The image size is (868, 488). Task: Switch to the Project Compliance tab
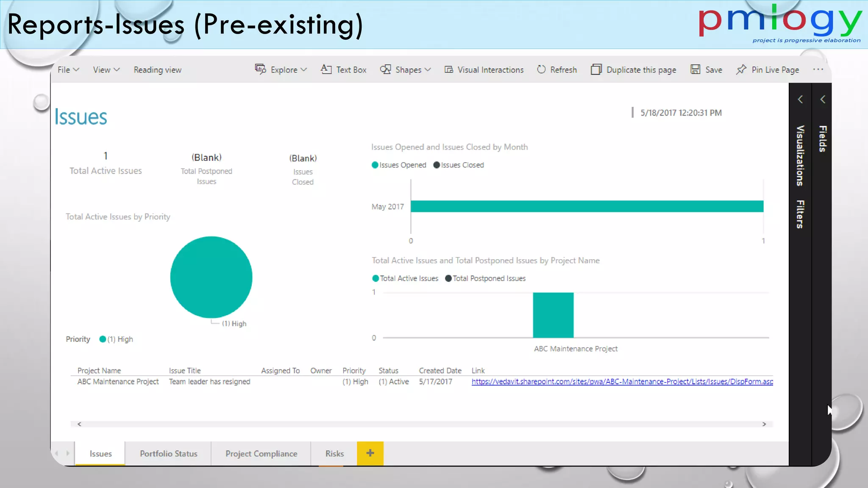(x=261, y=453)
